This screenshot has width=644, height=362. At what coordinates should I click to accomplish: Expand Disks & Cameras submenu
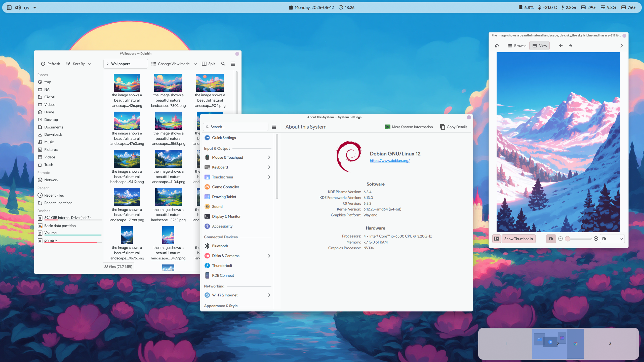tap(269, 256)
